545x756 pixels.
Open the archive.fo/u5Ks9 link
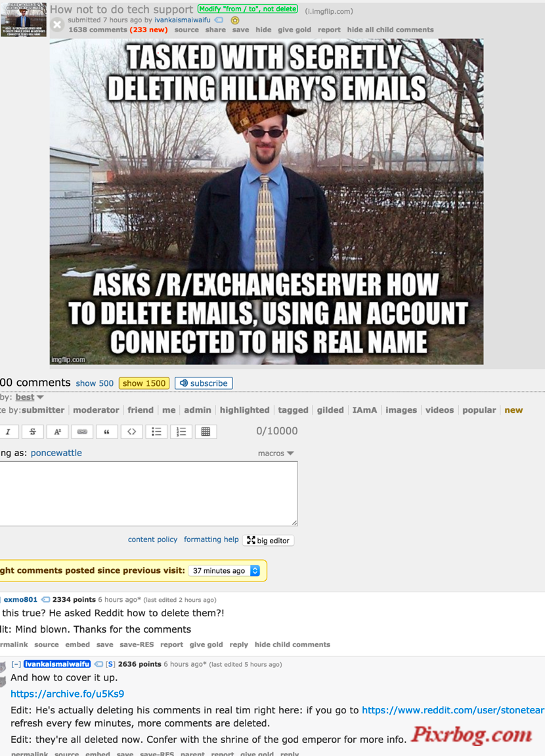pyautogui.click(x=68, y=694)
